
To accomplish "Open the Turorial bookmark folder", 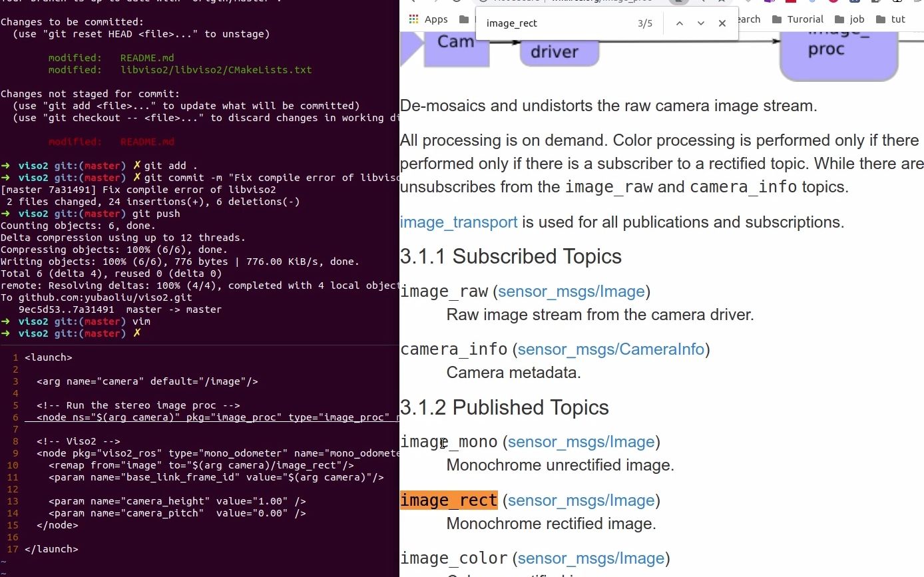I will (x=798, y=19).
